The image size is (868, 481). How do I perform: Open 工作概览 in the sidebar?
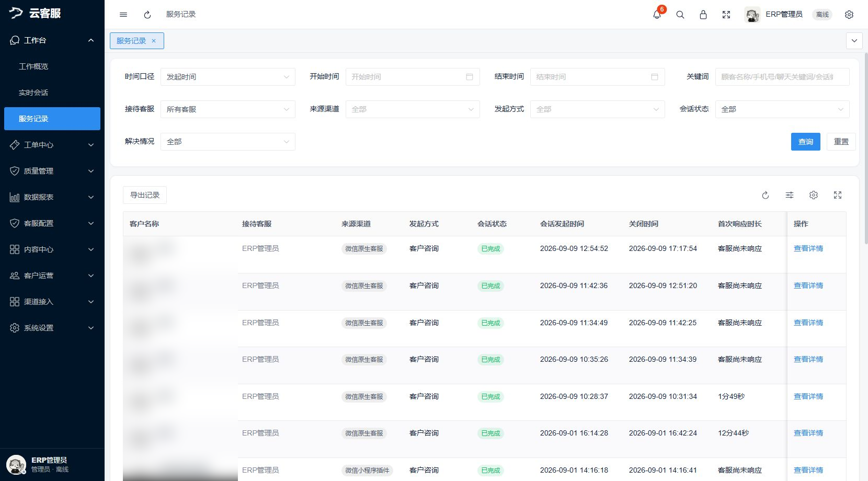pos(52,66)
